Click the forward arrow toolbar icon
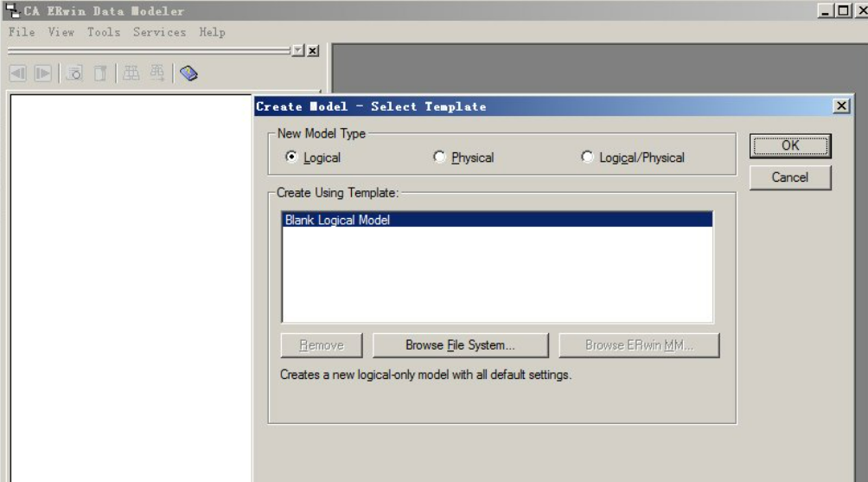This screenshot has width=868, height=482. (x=42, y=74)
